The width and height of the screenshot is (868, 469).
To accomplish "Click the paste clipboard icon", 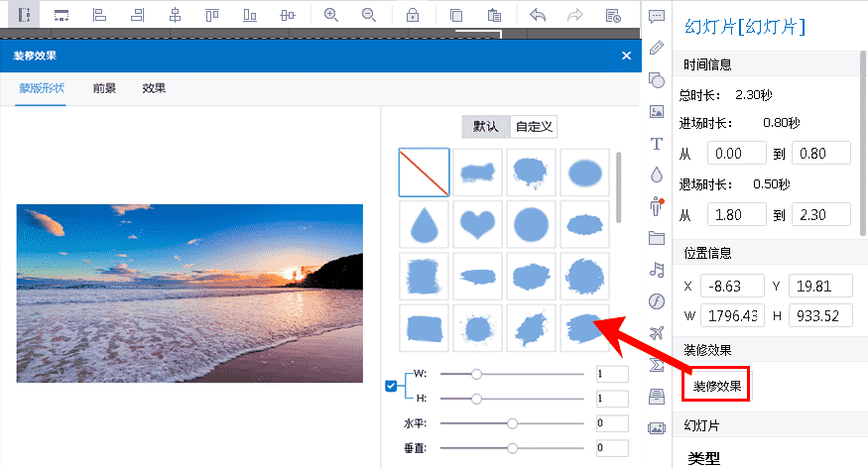I will coord(494,15).
